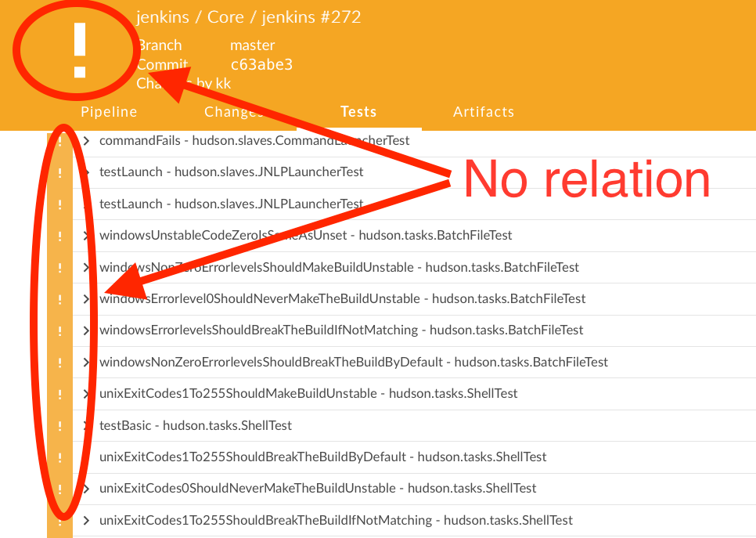Image resolution: width=756 pixels, height=538 pixels.
Task: Expand windowsErrorlevel0ShouldNeverMakeTheBuildUnstable test chevron
Action: tap(86, 299)
